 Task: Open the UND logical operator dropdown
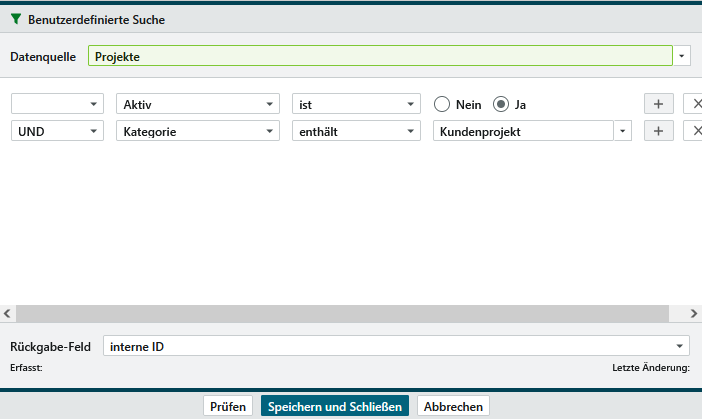tap(95, 131)
